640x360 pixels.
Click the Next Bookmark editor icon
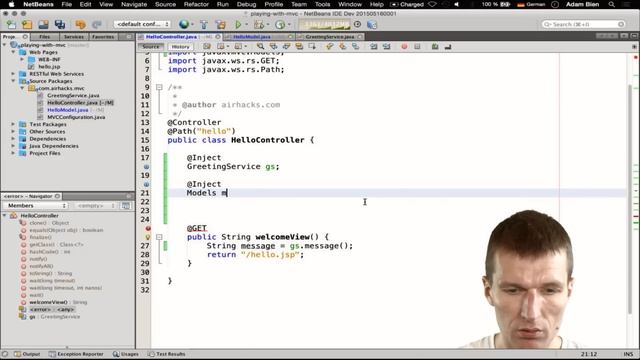tap(342, 47)
